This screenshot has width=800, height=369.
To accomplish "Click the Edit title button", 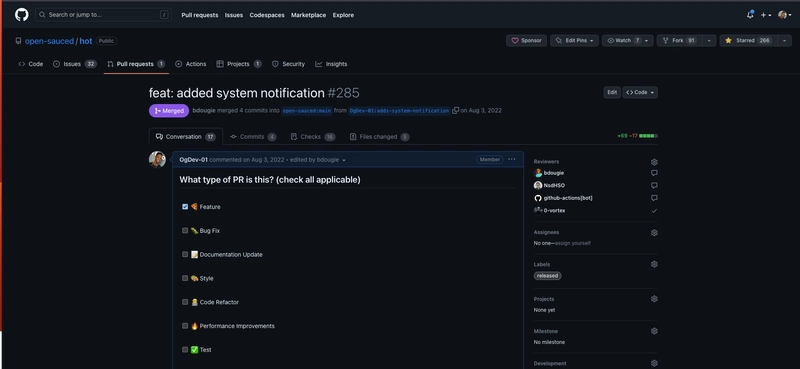I will coord(612,92).
